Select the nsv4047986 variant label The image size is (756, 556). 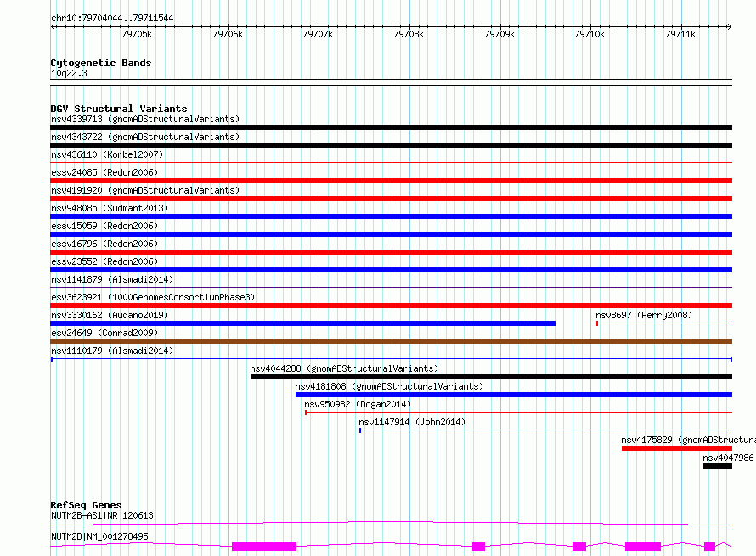tap(729, 458)
